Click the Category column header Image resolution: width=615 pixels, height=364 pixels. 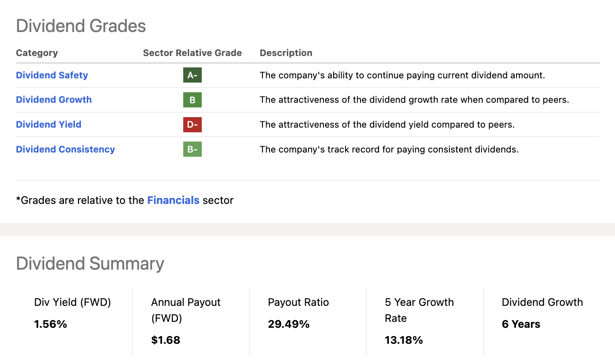pyautogui.click(x=37, y=53)
